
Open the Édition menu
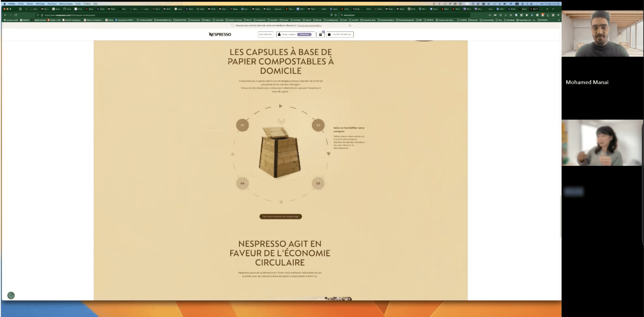point(30,4)
